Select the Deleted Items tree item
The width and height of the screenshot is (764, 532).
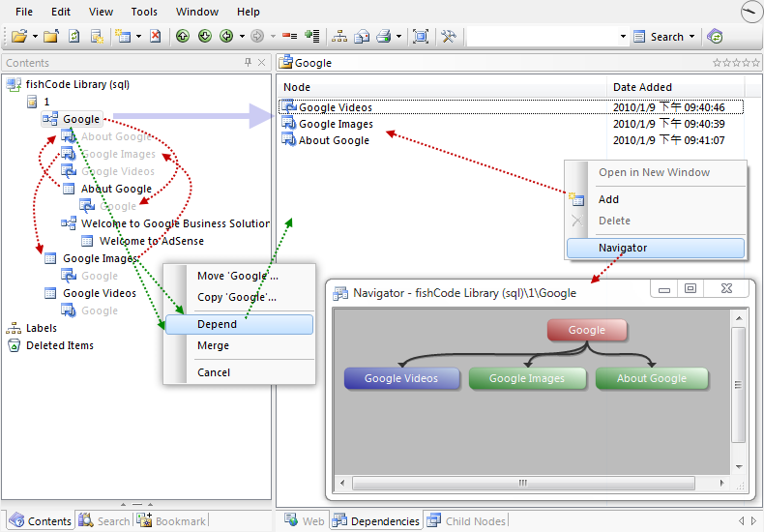(x=59, y=345)
